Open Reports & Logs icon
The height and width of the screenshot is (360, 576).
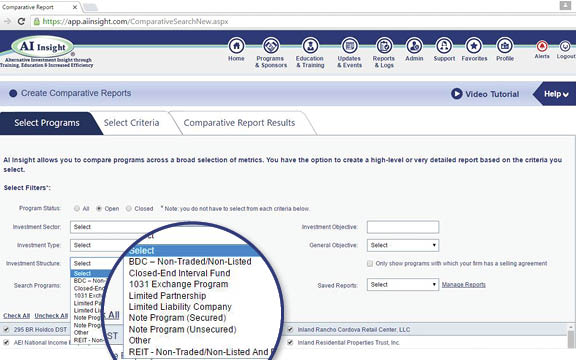384,46
